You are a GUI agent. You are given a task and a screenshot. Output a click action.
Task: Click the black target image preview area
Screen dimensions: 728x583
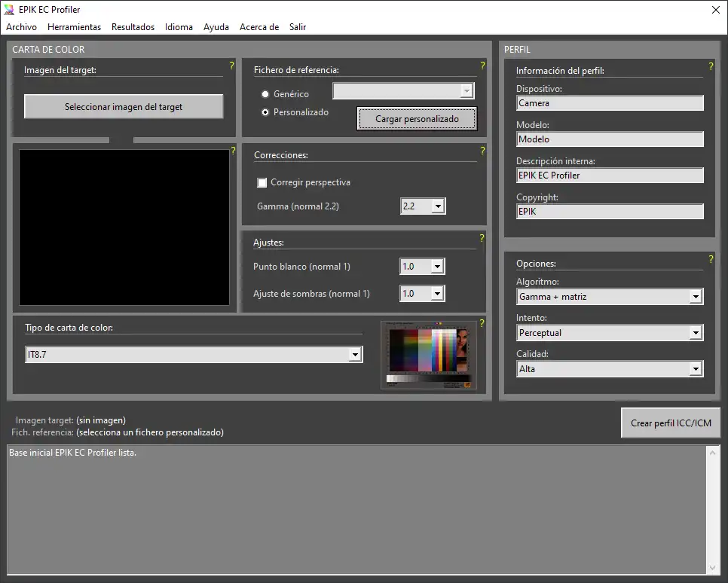click(x=124, y=227)
